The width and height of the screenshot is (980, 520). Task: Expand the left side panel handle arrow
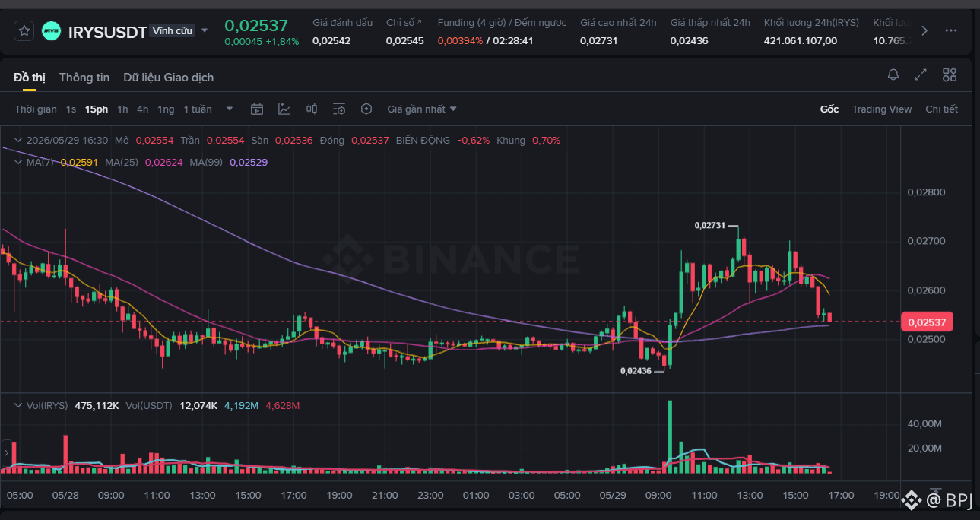7,453
